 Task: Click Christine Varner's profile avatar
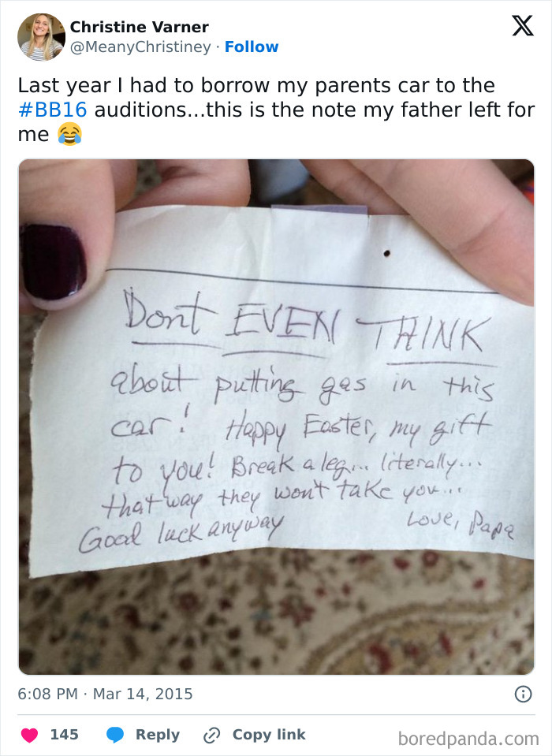[40, 35]
